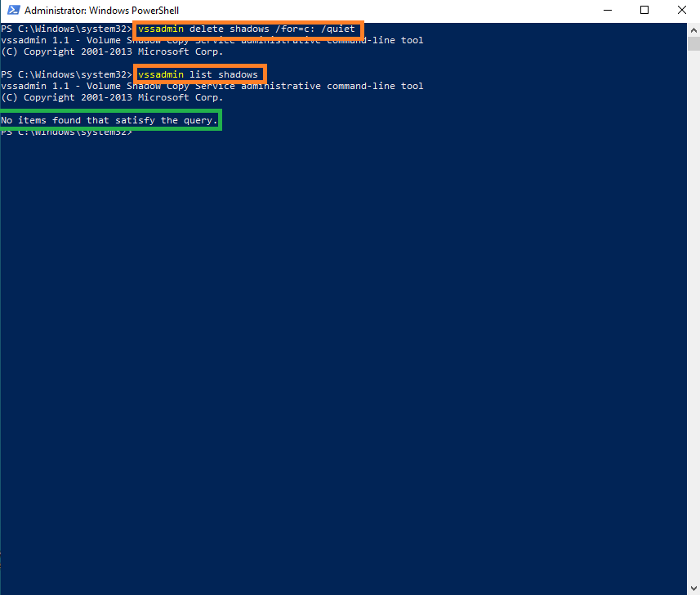Click the scrollbar up arrow

tap(693, 30)
